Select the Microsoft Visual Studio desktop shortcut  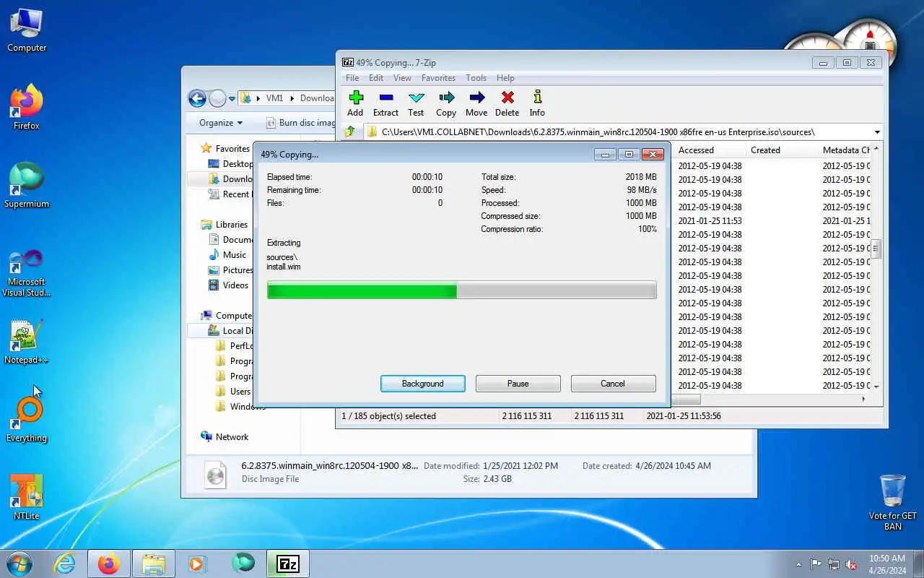pyautogui.click(x=27, y=272)
